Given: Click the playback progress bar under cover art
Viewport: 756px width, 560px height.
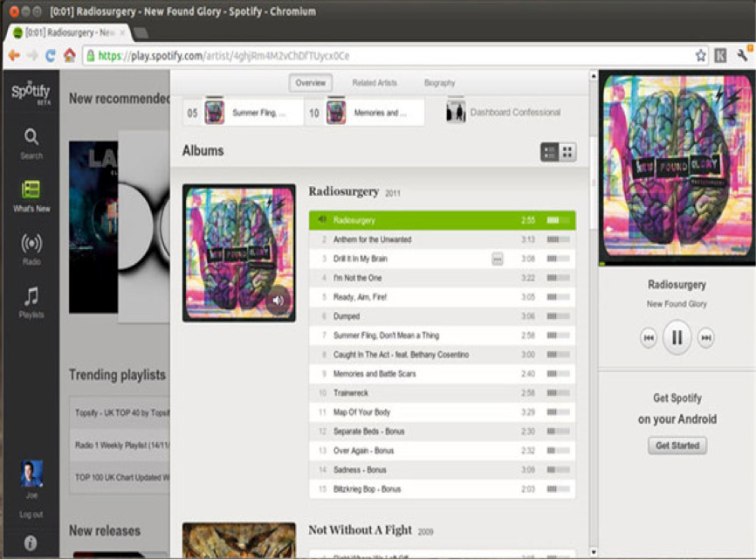Looking at the screenshot, I should coord(677,263).
